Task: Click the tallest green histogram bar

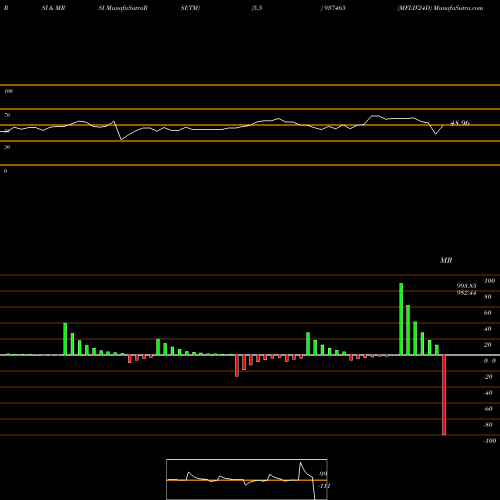Action: pos(401,319)
